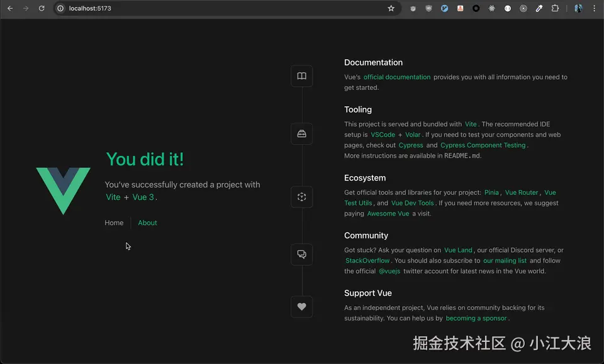Click the becoming a sponsor link

coord(476,318)
